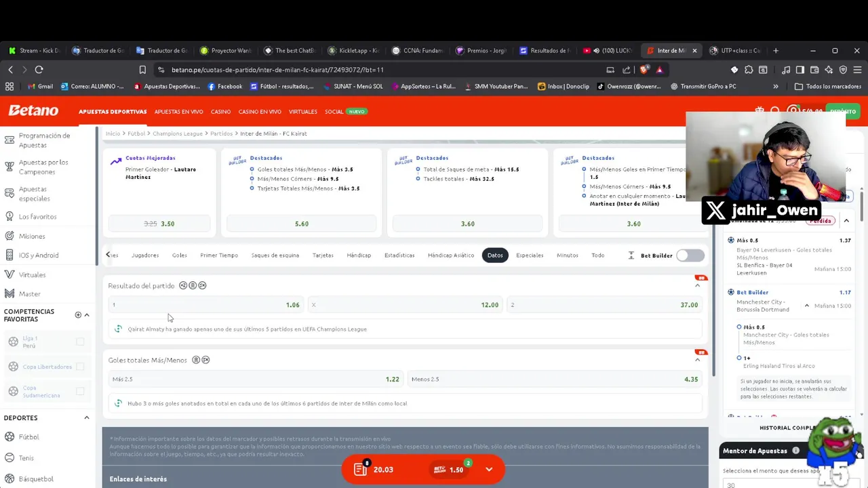The width and height of the screenshot is (868, 488).
Task: Tick the Copa Libertadores checkbox
Action: [80, 367]
